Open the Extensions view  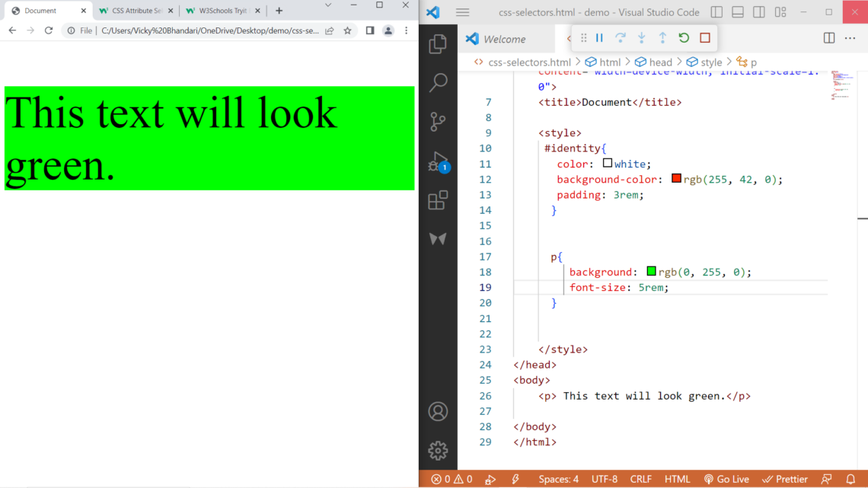click(438, 200)
